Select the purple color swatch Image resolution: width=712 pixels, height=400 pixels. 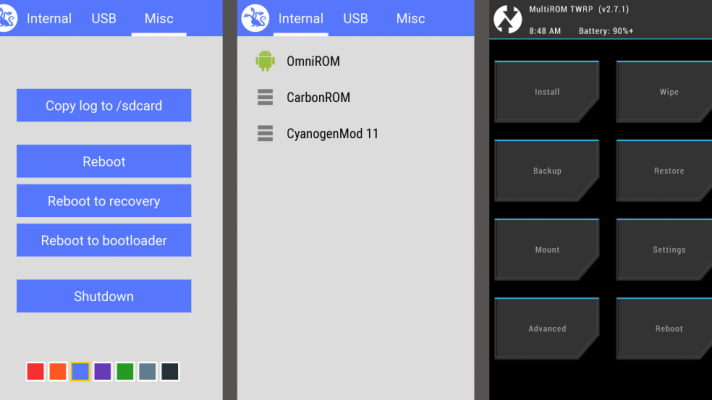[103, 371]
